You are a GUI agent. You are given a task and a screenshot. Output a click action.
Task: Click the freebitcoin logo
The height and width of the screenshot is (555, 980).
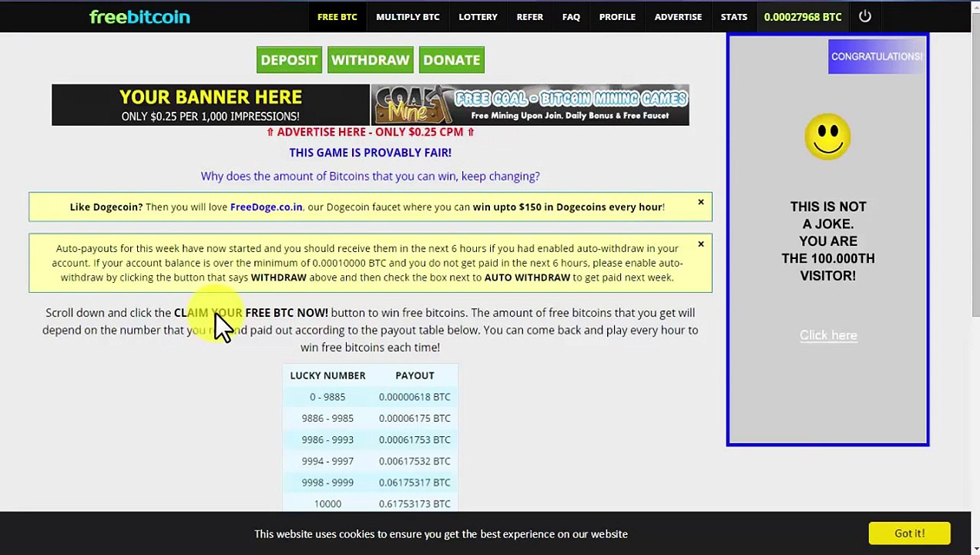[139, 16]
